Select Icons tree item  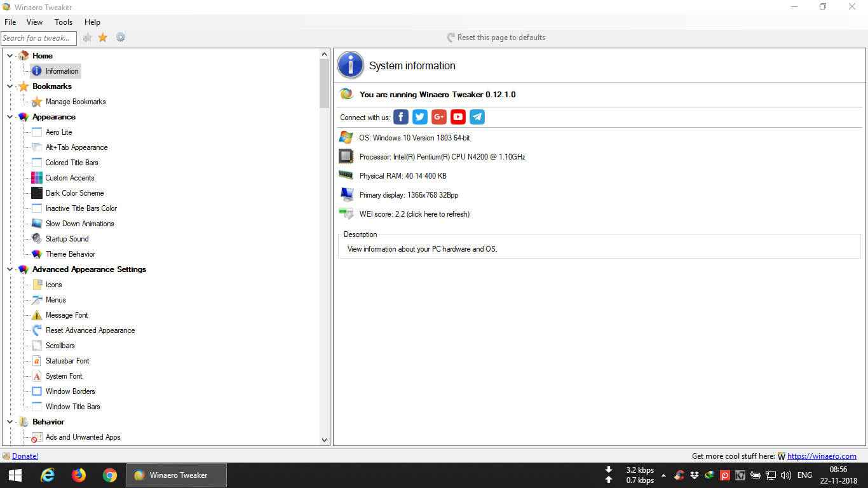click(x=54, y=285)
